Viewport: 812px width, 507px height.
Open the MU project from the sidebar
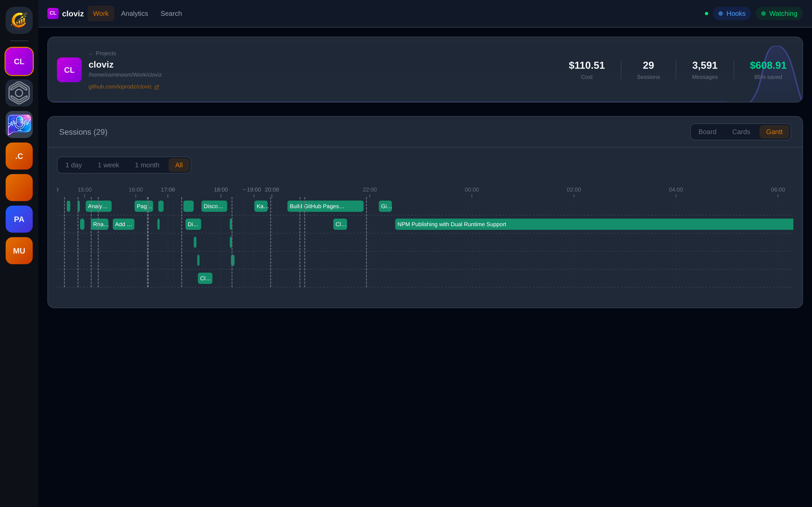click(19, 250)
